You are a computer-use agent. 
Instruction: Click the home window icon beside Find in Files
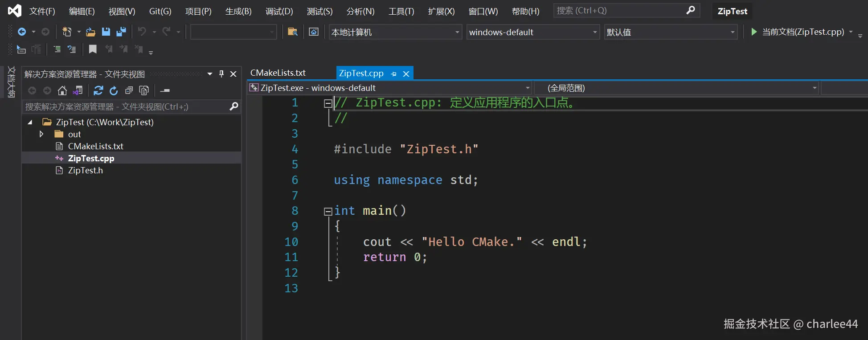[x=314, y=32]
